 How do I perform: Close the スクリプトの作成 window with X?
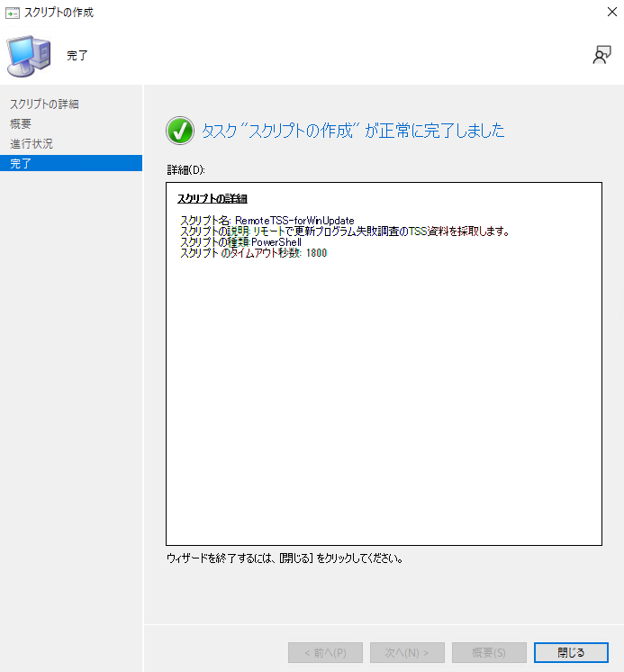(611, 13)
